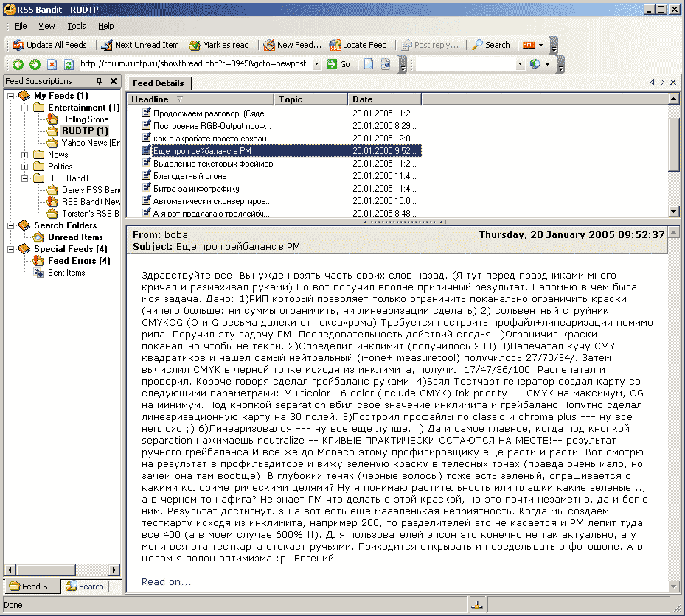
Task: Add a New Feed from toolbar
Action: 292,45
